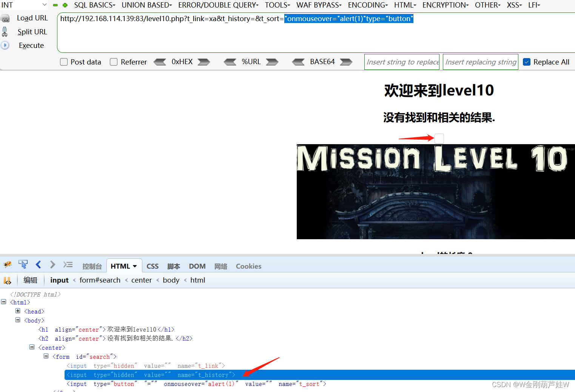The image size is (575, 392).
Task: Open the INT dropdown list
Action: point(44,5)
